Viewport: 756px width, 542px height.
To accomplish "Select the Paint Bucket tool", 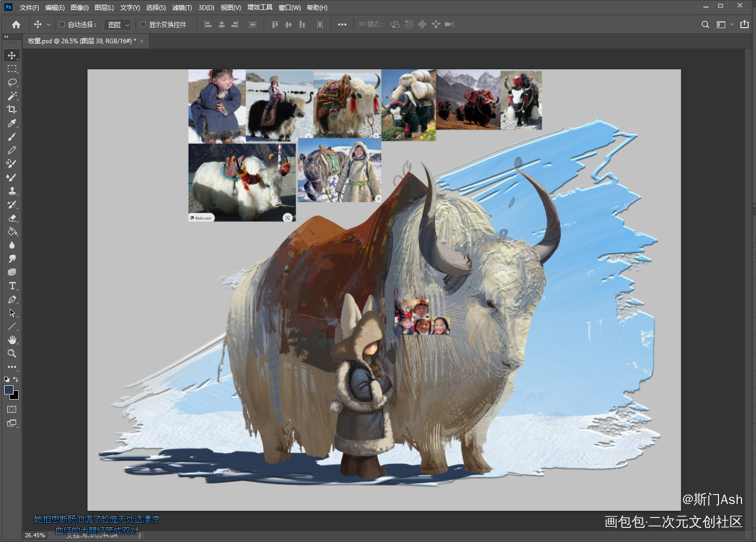I will pyautogui.click(x=12, y=231).
